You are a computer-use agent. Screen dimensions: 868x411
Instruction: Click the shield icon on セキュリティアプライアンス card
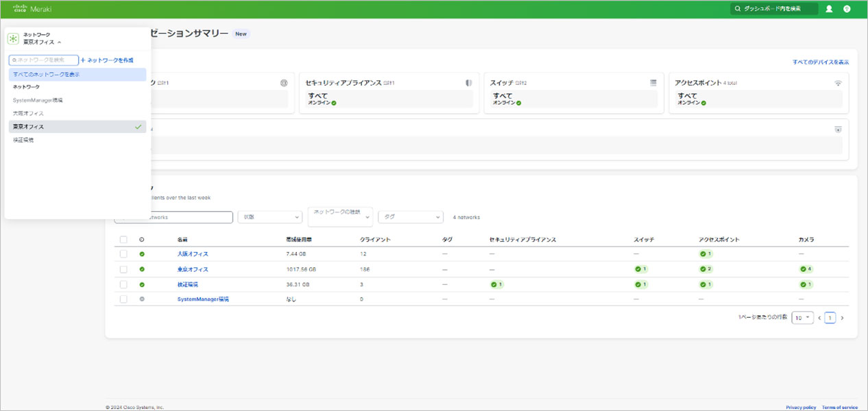tap(469, 83)
